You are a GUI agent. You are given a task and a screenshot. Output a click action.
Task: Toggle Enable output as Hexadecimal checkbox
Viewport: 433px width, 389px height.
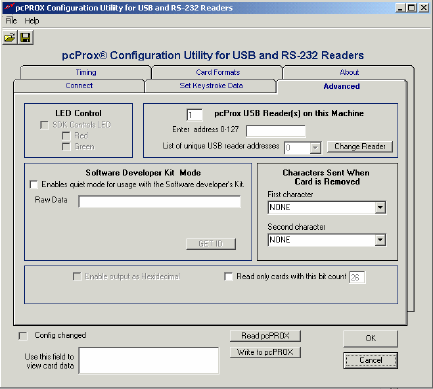(77, 276)
